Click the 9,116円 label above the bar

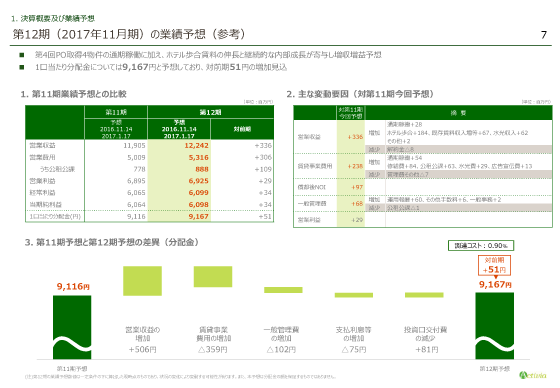point(73,287)
